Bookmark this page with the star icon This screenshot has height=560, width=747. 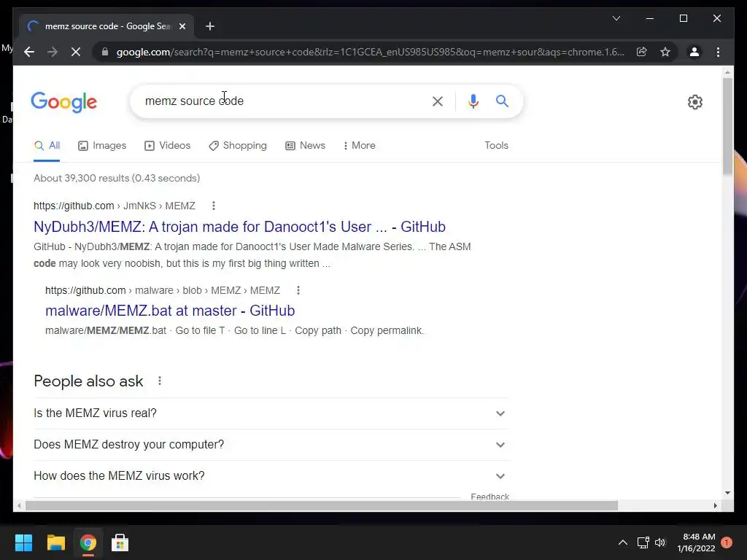point(665,52)
